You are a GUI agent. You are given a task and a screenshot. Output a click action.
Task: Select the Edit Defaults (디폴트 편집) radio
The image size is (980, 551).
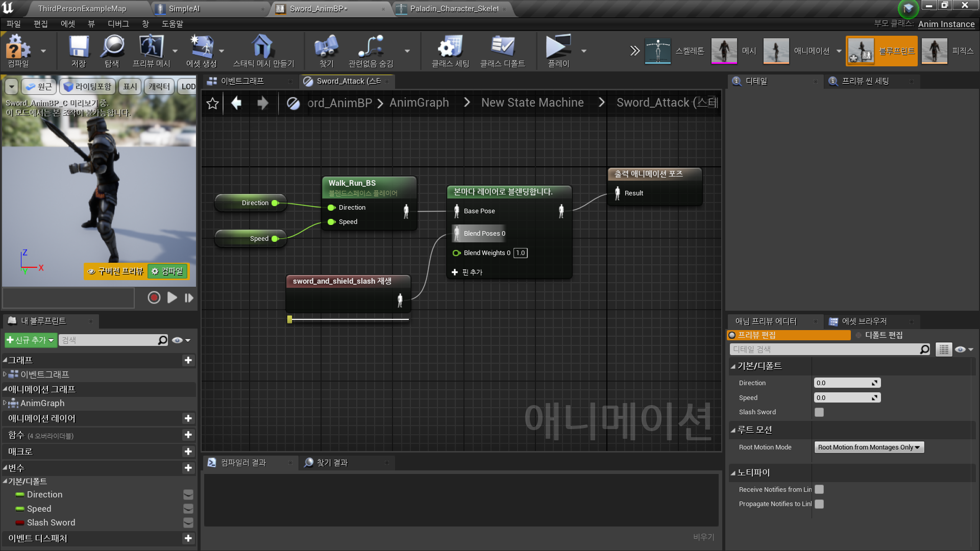859,335
